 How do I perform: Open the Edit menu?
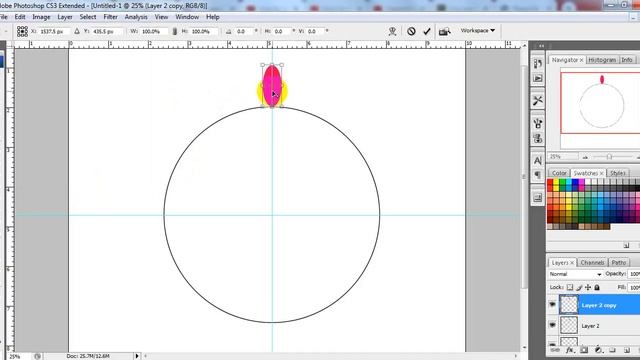(20, 17)
